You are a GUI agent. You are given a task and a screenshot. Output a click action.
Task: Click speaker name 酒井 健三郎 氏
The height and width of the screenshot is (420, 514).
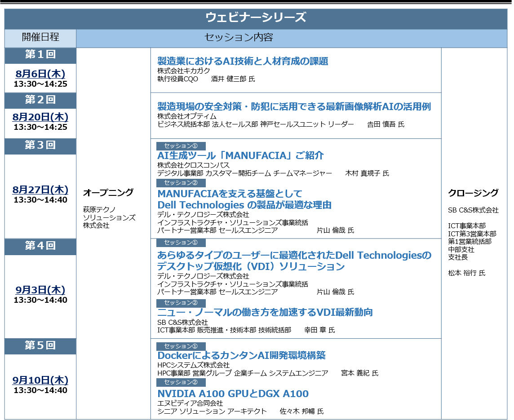tap(233, 79)
